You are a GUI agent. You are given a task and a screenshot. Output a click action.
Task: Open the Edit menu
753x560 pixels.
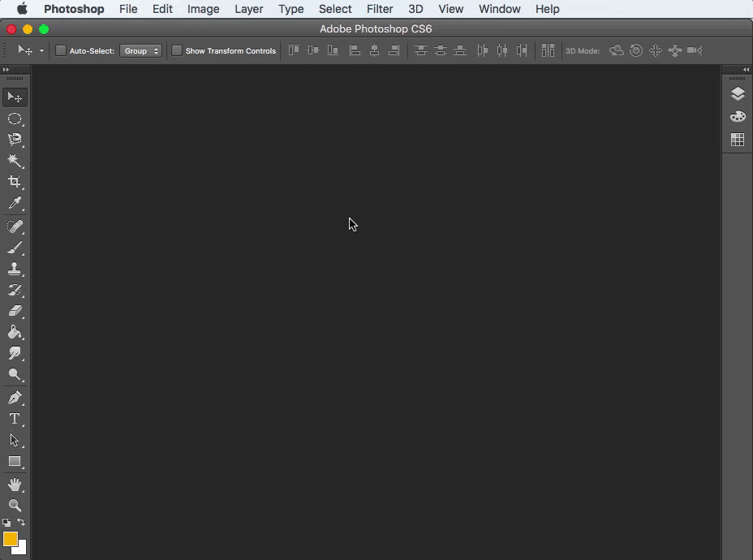pyautogui.click(x=162, y=9)
